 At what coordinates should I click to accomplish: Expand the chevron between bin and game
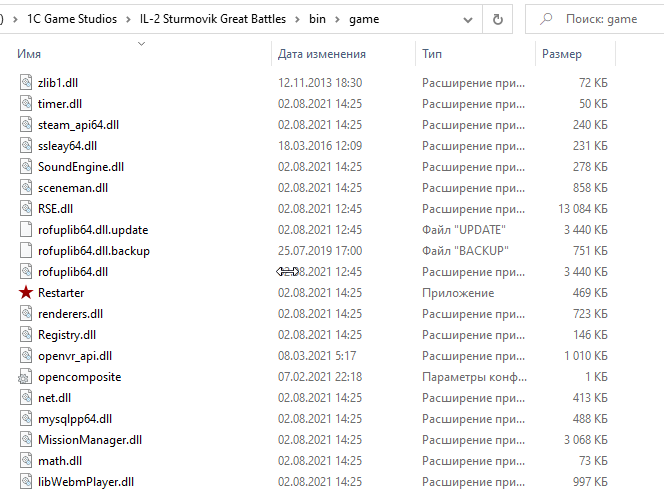[x=338, y=19]
